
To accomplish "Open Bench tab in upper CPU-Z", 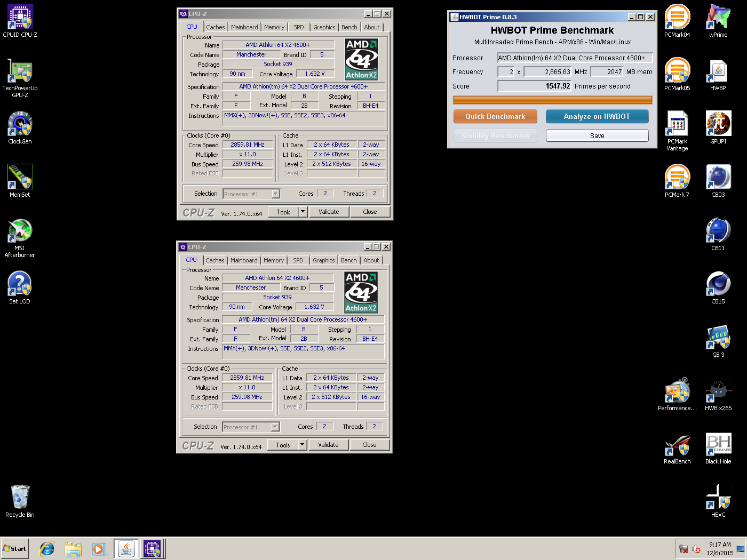I will [x=349, y=27].
